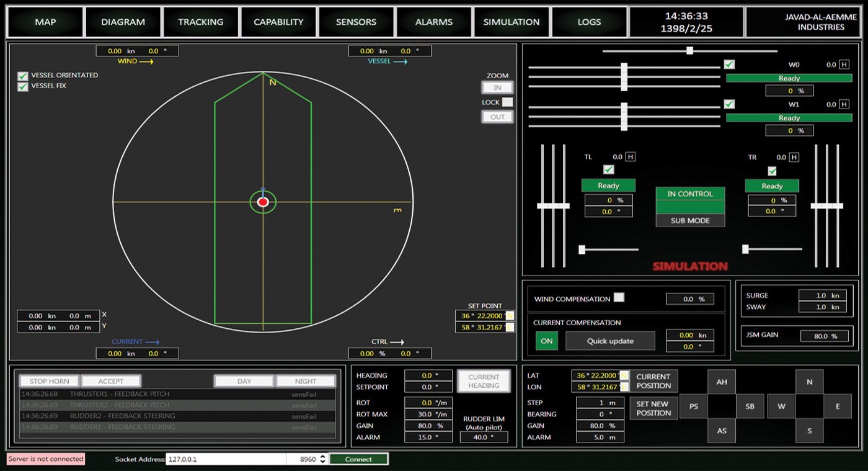Click the H button next to W1
This screenshot has height=471, width=868.
click(844, 104)
